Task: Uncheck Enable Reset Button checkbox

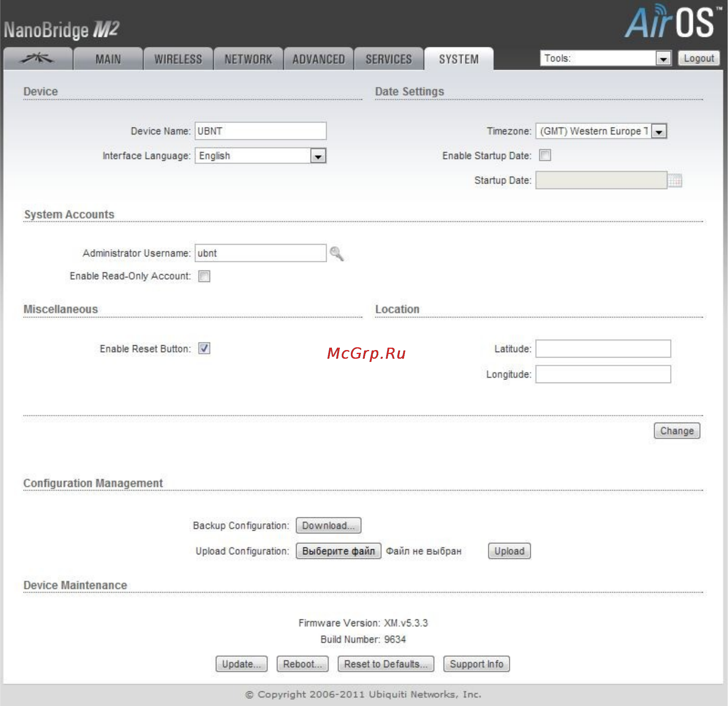Action: coord(204,348)
